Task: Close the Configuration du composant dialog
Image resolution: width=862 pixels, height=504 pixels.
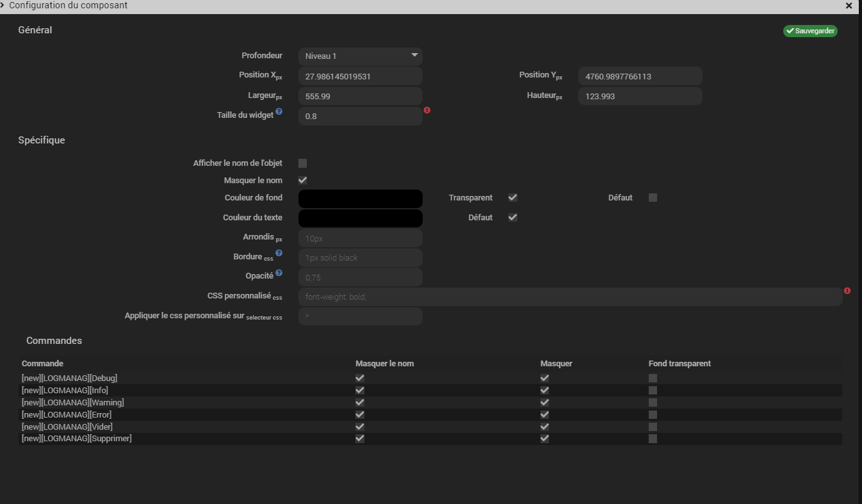Action: coord(849,6)
